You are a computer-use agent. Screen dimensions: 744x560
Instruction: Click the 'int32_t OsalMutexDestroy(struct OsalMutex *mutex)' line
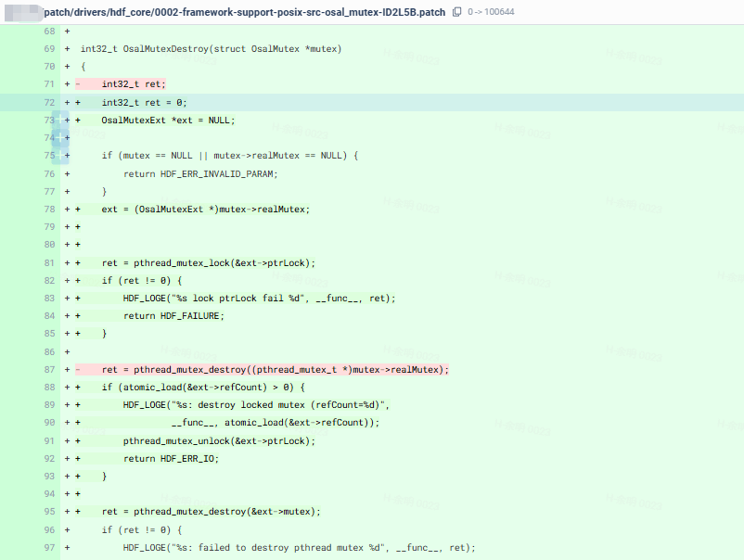(211, 49)
